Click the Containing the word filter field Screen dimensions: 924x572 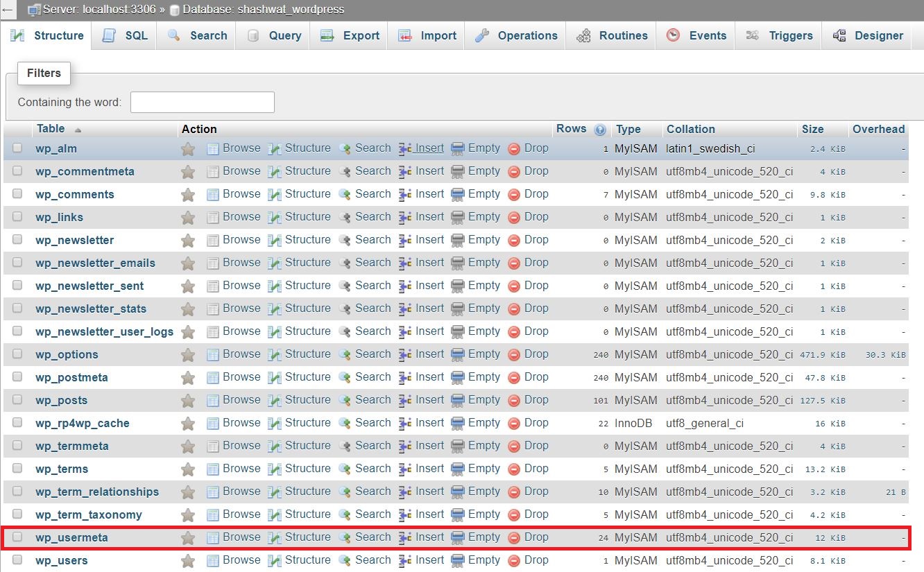click(202, 101)
